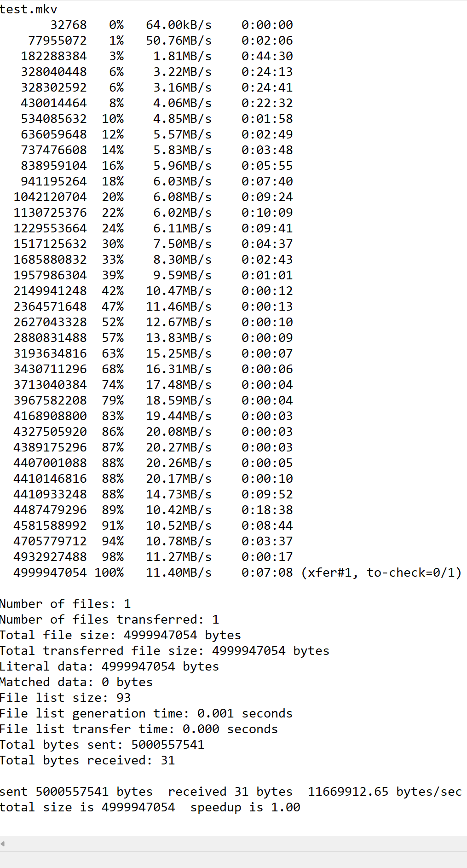The image size is (467, 868).
Task: Click the 'Number of files transferred' line
Action: [x=110, y=619]
